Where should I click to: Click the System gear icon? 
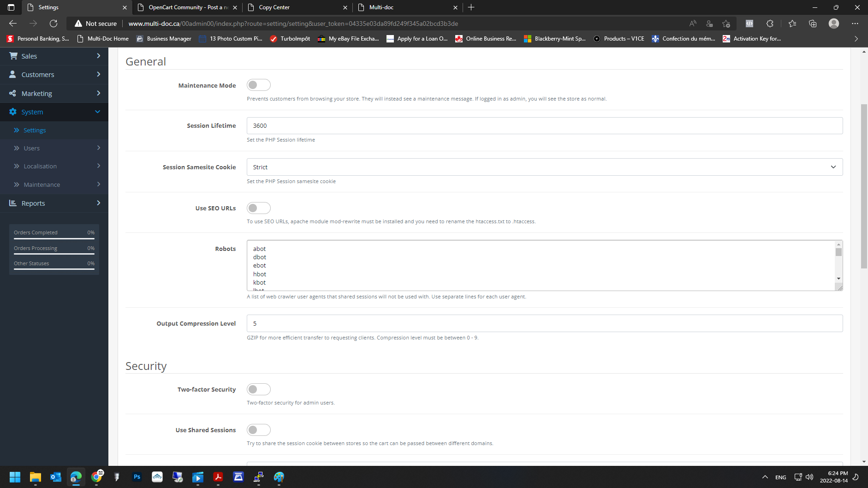[12, 112]
